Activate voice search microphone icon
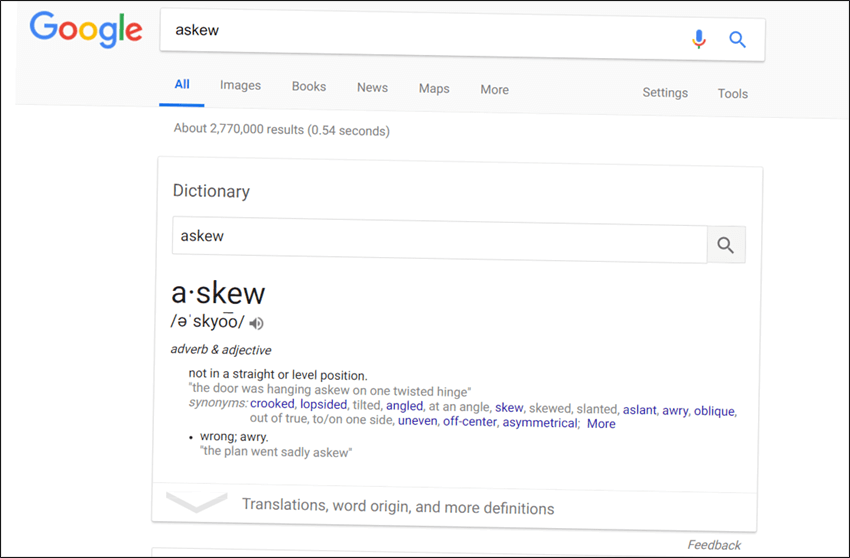Viewport: 850px width, 558px height. 699,39
